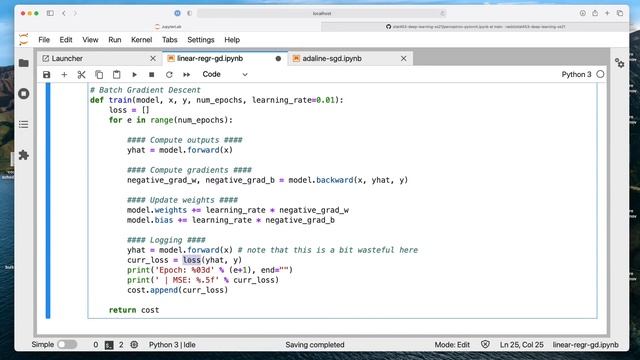Screen dimensions: 640x360
Task: Open the file browser sidebar
Action: tap(24, 63)
